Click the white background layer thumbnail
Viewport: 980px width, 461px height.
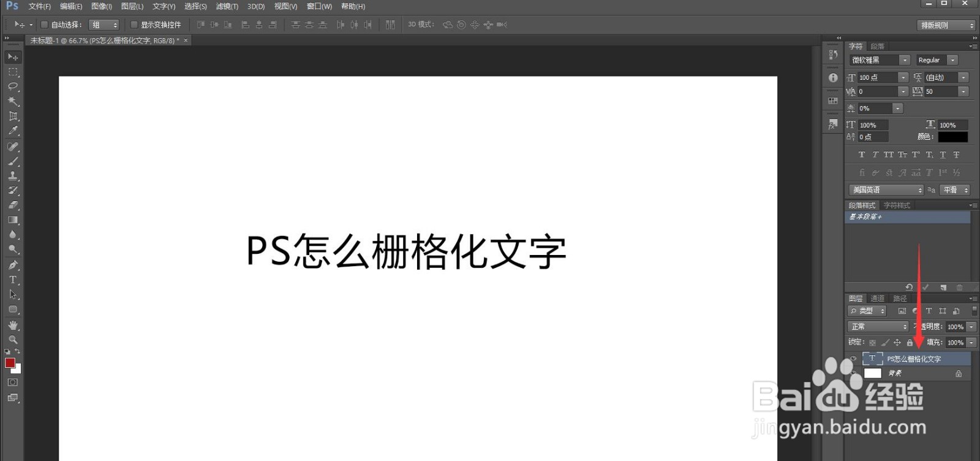pyautogui.click(x=872, y=373)
